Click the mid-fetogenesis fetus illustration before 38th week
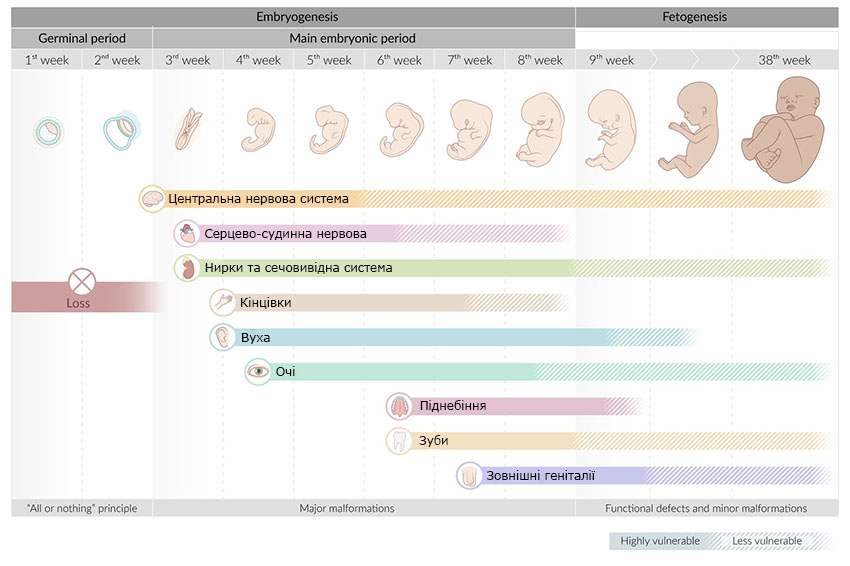The height and width of the screenshot is (566, 850). [x=689, y=130]
